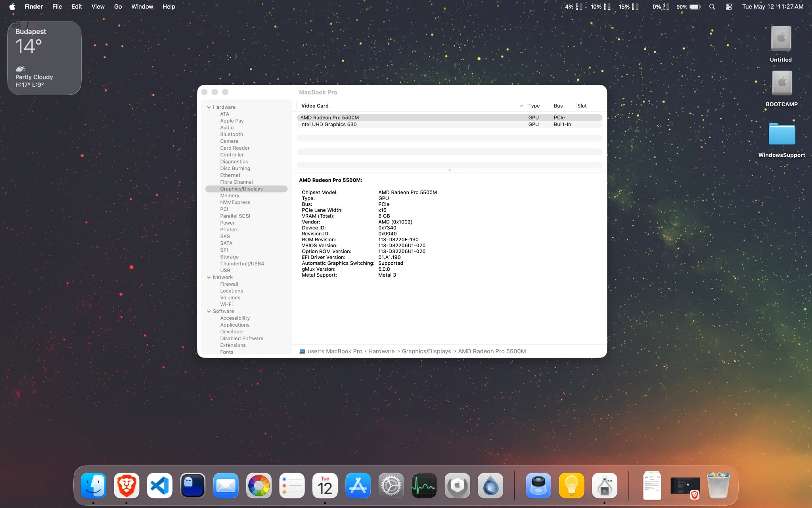
Task: Open the Window menu
Action: coord(142,6)
